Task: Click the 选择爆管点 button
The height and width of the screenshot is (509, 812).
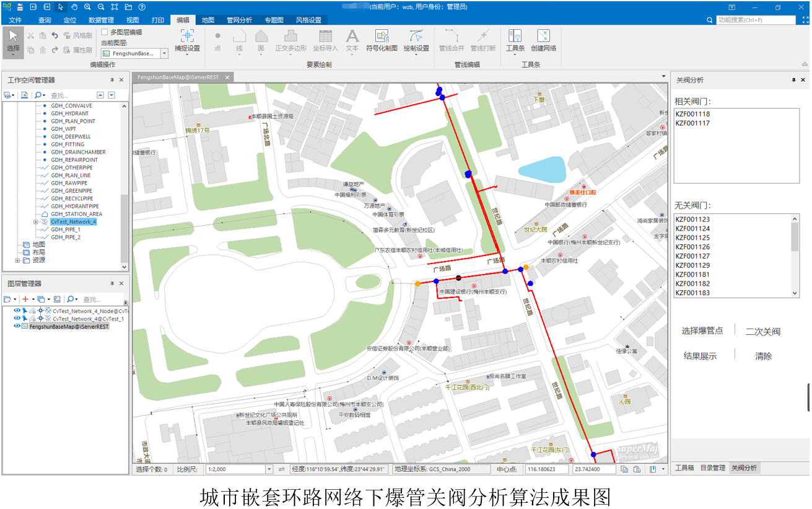Action: [702, 331]
